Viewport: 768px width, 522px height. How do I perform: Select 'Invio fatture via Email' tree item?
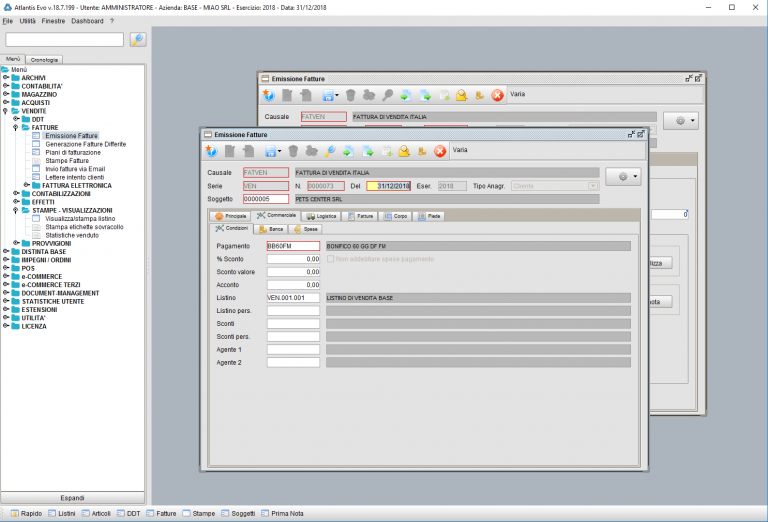pyautogui.click(x=75, y=169)
